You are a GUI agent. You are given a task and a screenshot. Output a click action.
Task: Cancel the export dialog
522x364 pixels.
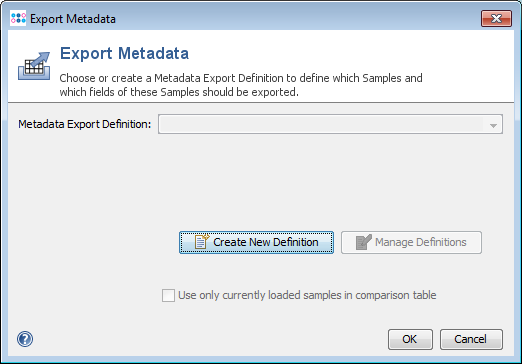471,339
